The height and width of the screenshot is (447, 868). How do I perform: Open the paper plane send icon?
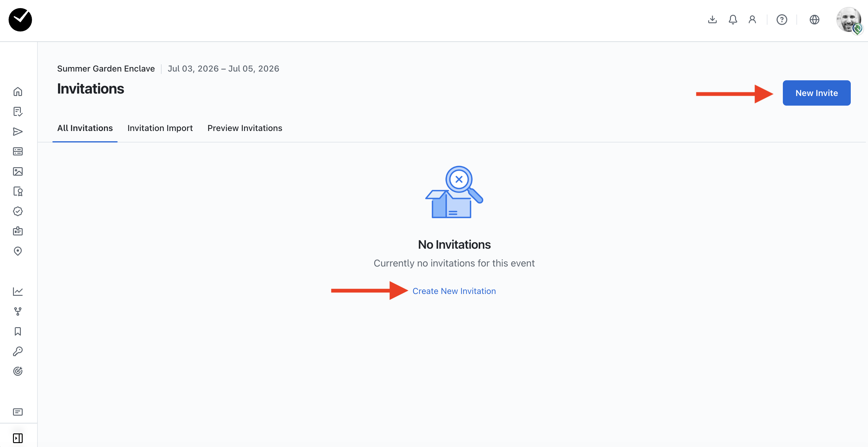18,131
